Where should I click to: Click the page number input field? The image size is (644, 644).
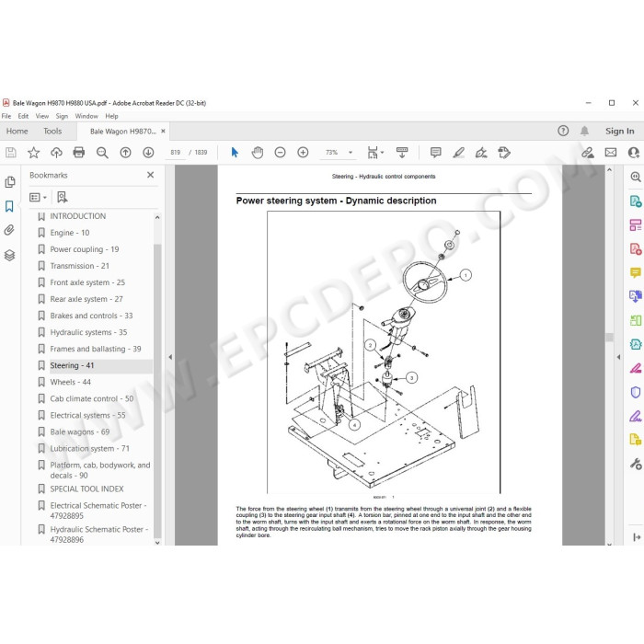176,153
